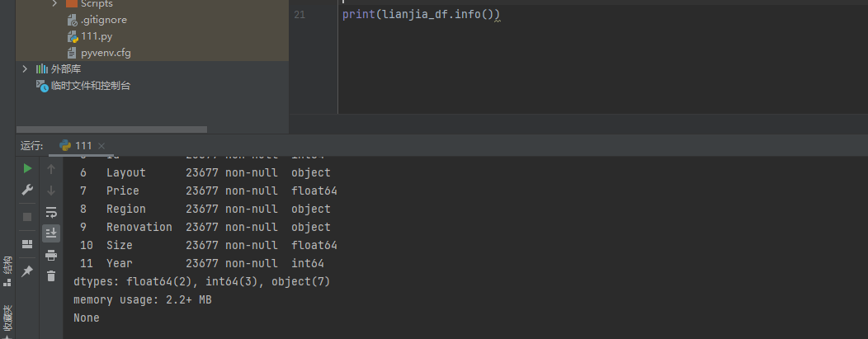Print the console output
The image size is (868, 339).
(51, 255)
